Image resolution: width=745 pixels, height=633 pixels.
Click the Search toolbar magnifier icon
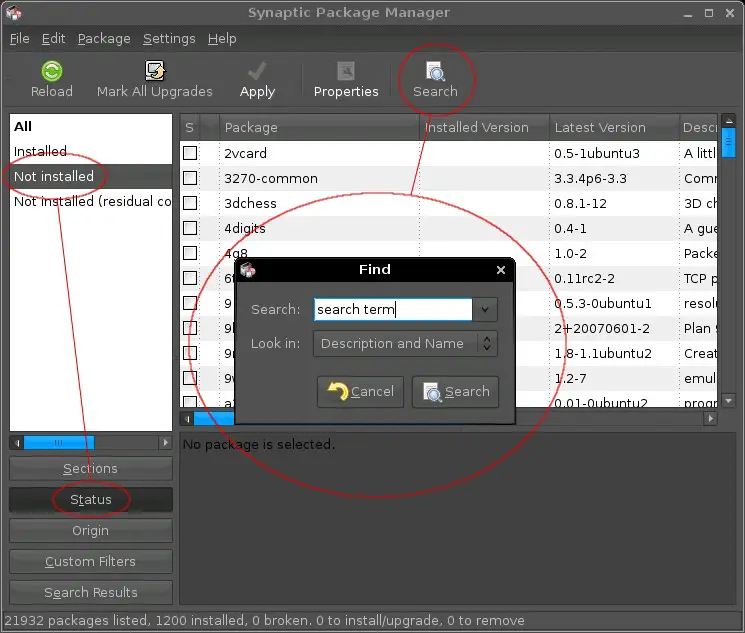point(435,71)
